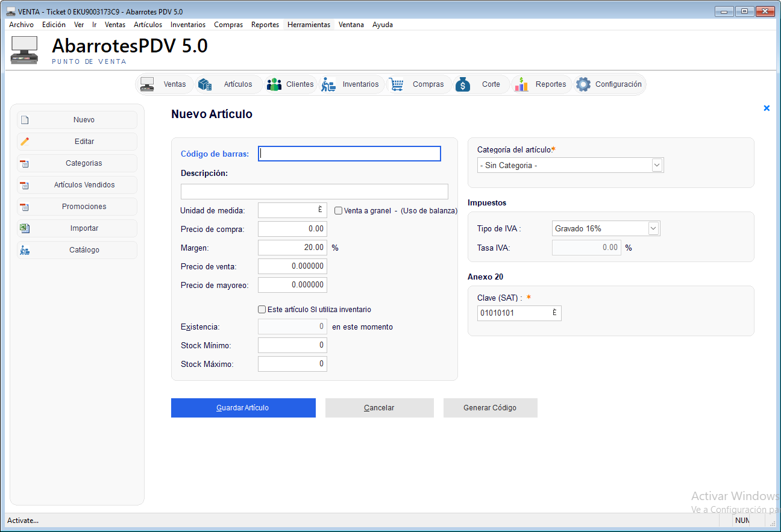The height and width of the screenshot is (532, 781).
Task: Open the Ayuda menu
Action: pos(383,25)
